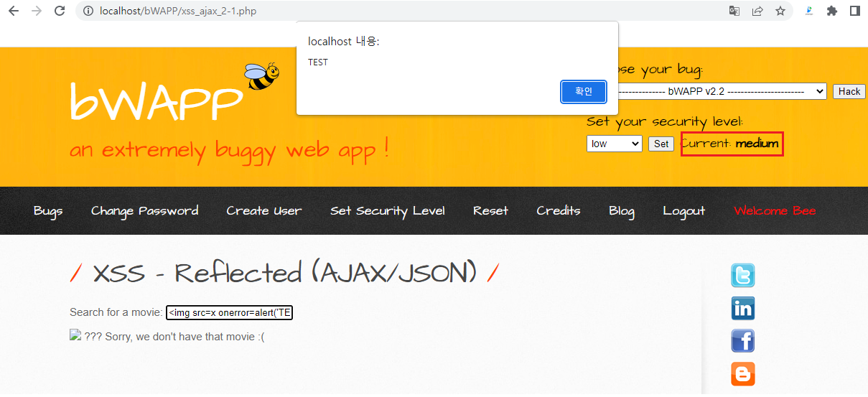Open the Facebook icon in the sidebar

pos(743,341)
